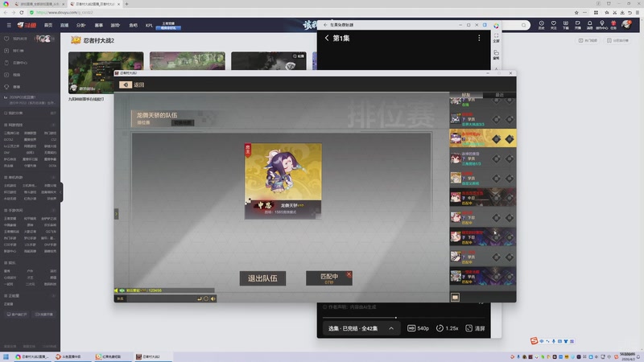Click the search magnifier icon in Douyu header
The height and width of the screenshot is (362, 644).
[524, 25]
